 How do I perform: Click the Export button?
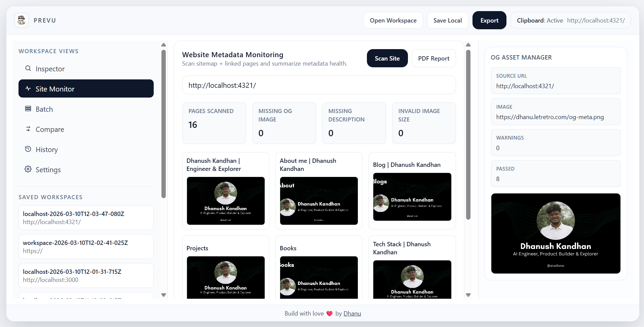click(x=489, y=20)
